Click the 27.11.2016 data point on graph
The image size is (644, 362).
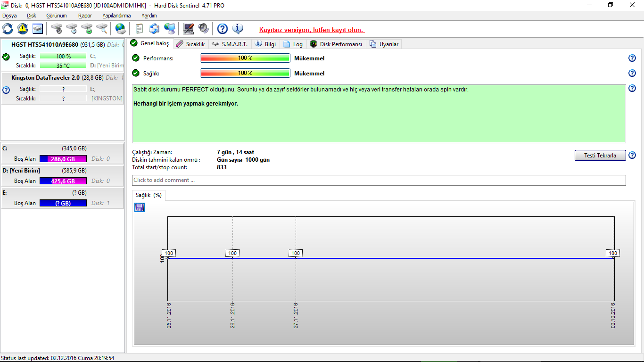pos(296,258)
